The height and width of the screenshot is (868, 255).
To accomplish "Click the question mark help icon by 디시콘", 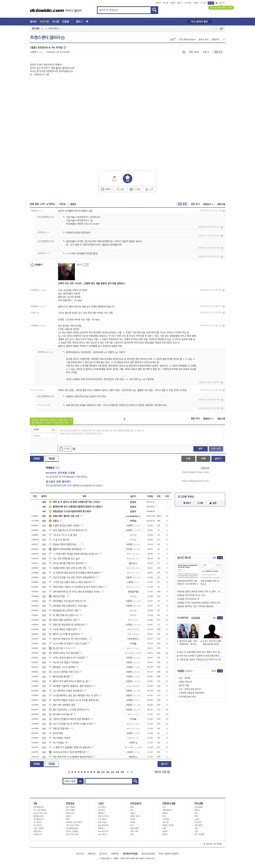I will (x=74, y=449).
